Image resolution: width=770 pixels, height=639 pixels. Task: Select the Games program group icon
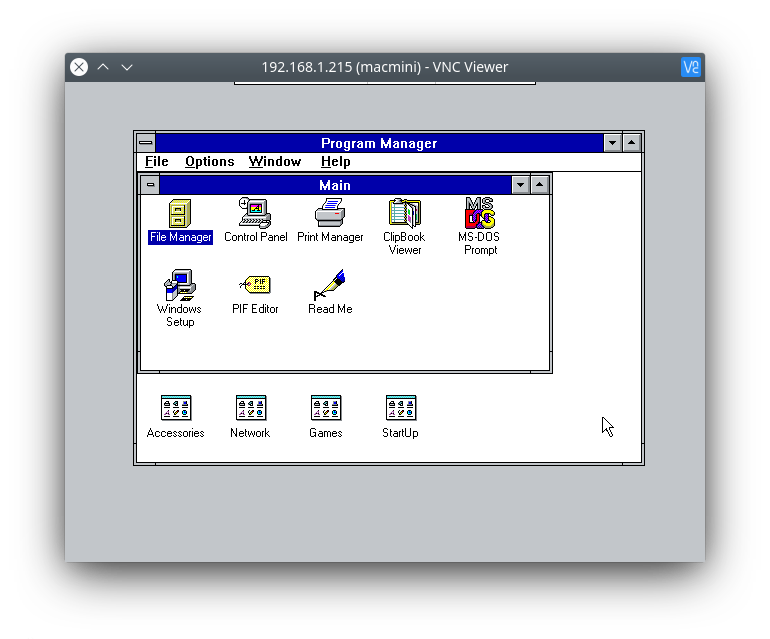[326, 408]
